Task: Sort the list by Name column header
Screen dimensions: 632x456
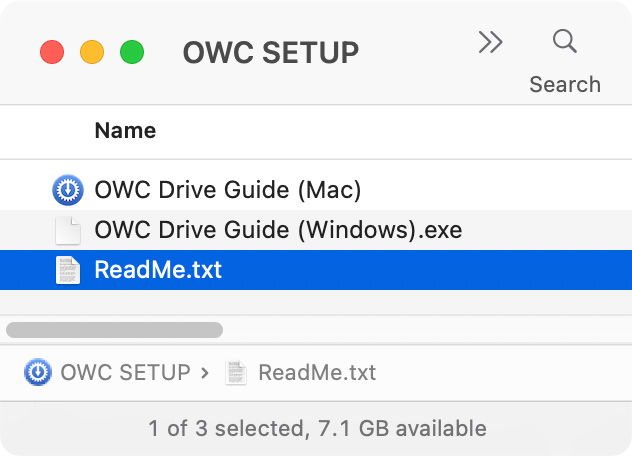Action: (125, 131)
